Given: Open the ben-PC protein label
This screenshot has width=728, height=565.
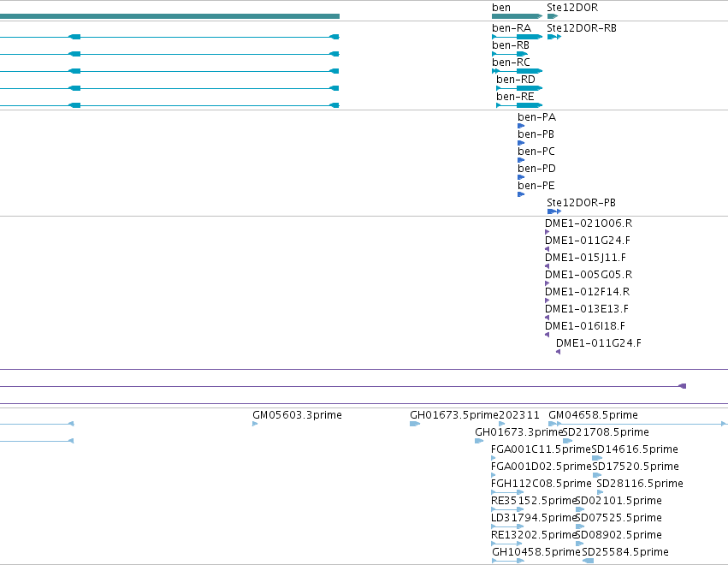Looking at the screenshot, I should click(536, 152).
